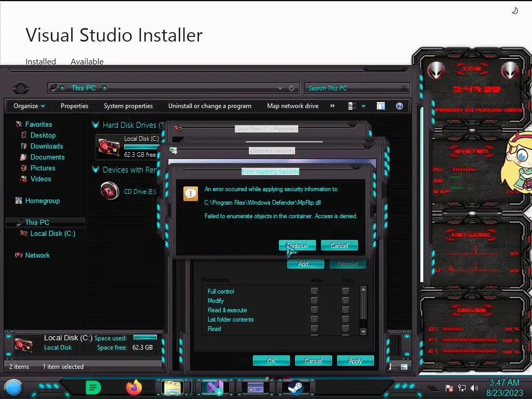Tick Allow checkbox for Read & execute
Screen dimensions: 532x399
pos(314,310)
